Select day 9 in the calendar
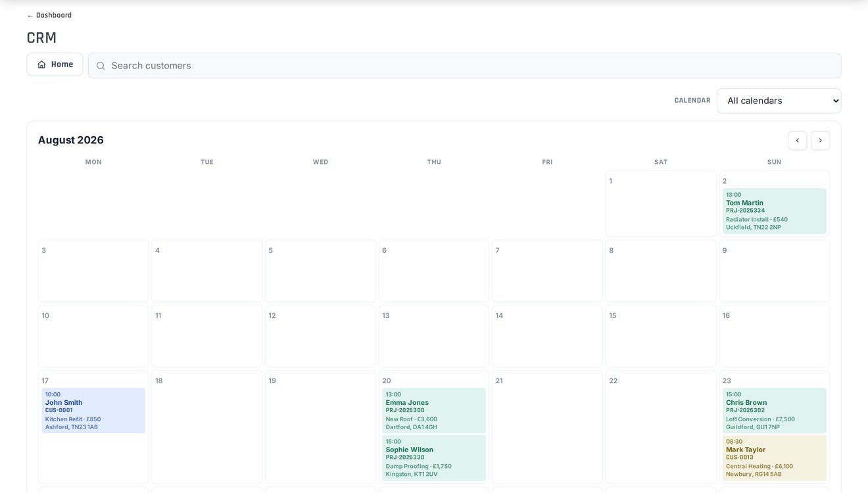The height and width of the screenshot is (493, 868). coord(774,271)
